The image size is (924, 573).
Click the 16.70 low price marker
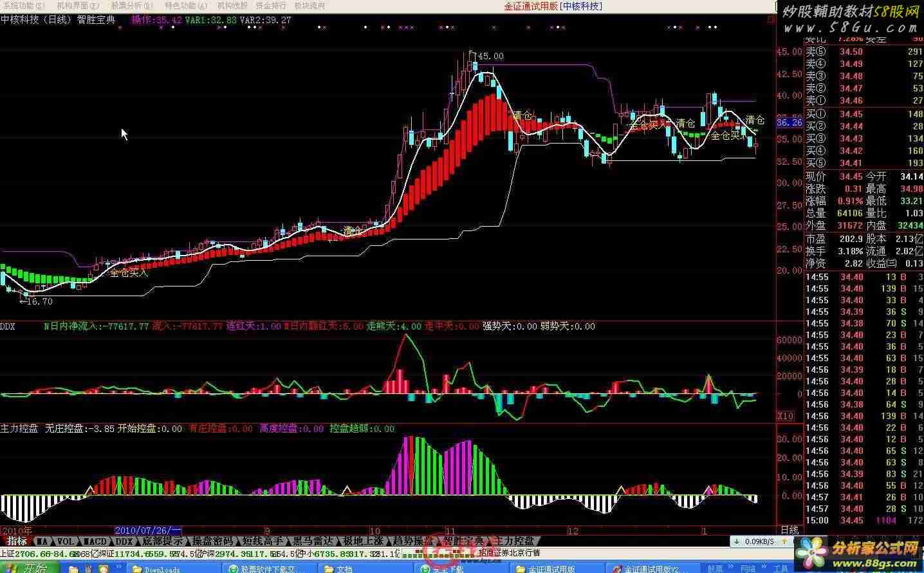pos(39,301)
